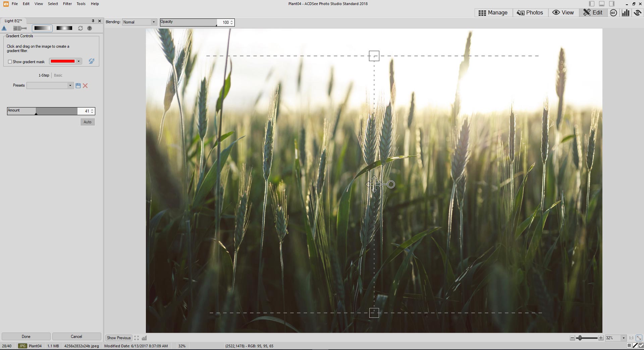Toggle the bottom pane layout icon
644x350 pixels.
[602, 4]
